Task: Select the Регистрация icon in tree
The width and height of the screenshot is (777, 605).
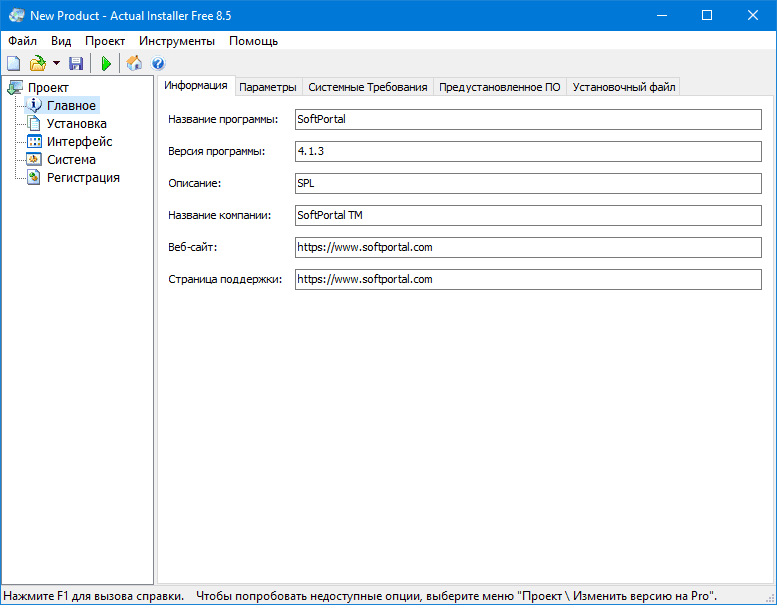Action: click(34, 177)
